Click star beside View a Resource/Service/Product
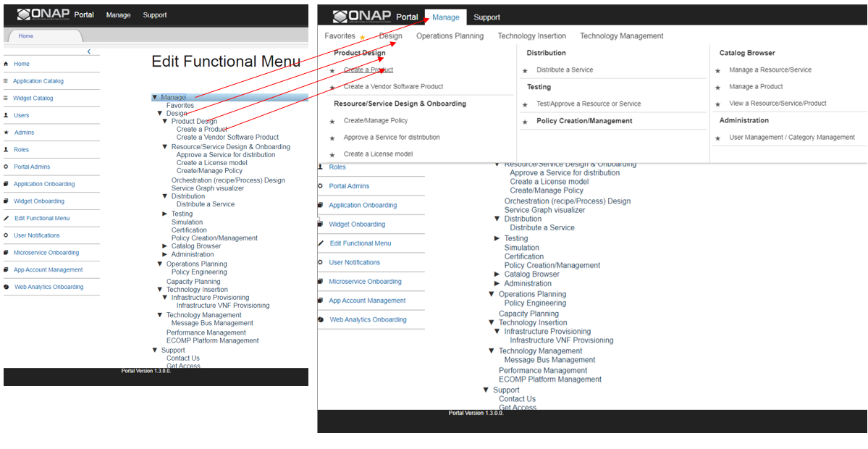The height and width of the screenshot is (449, 868). (x=717, y=104)
